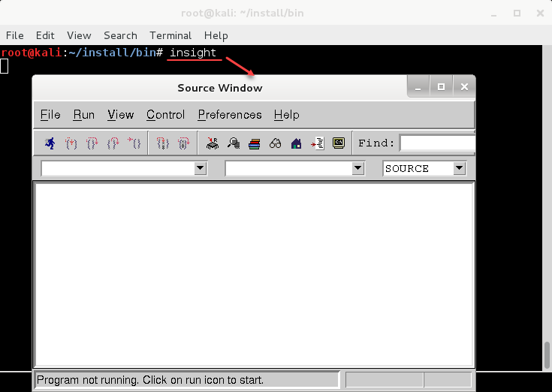Open the Memory window magnifier icon
552x392 pixels.
click(x=234, y=143)
